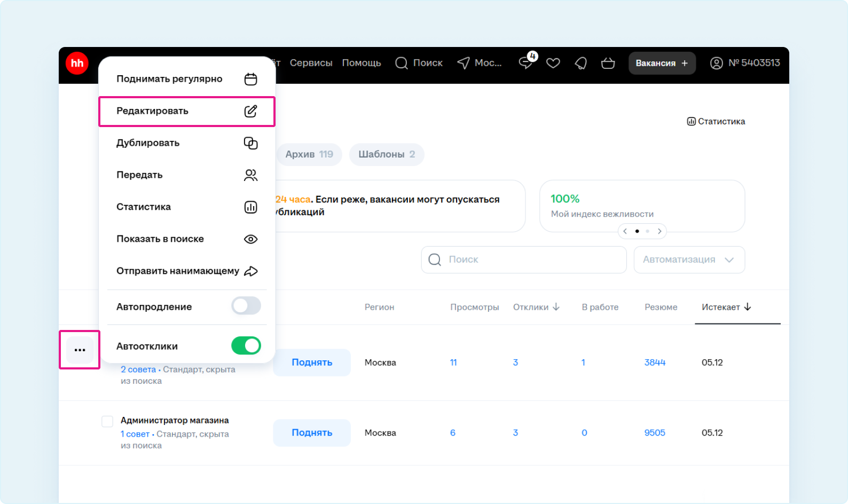Sort by Отклики column
The width and height of the screenshot is (848, 504).
pyautogui.click(x=536, y=307)
